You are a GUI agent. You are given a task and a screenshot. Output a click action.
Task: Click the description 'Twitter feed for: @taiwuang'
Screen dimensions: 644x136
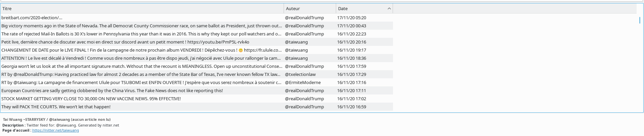coord(51,125)
